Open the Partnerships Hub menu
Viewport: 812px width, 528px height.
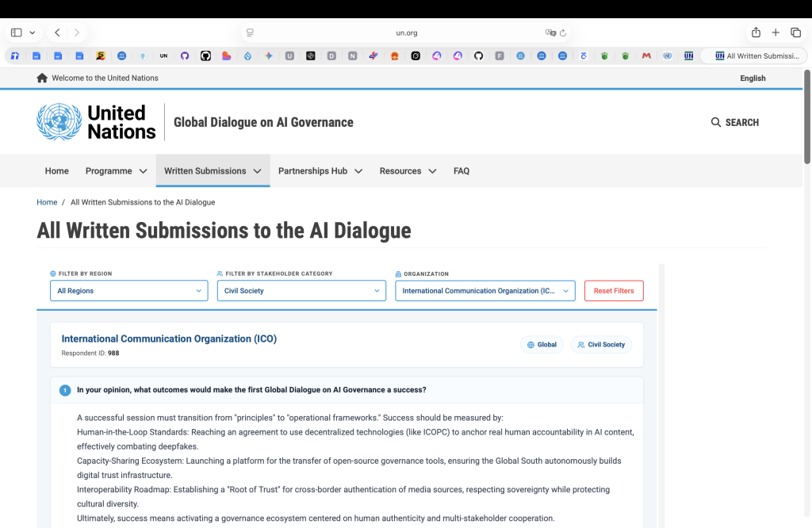coord(320,170)
